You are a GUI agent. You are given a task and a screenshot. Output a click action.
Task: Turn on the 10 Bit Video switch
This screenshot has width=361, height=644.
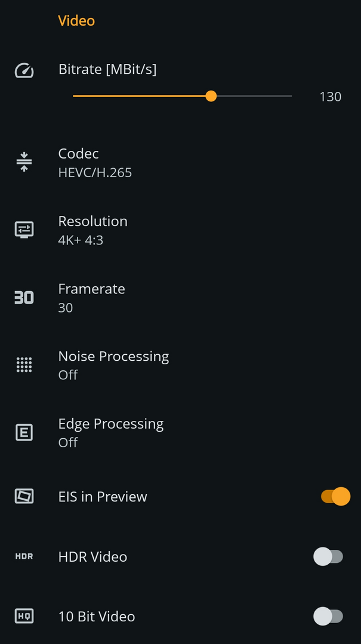328,616
